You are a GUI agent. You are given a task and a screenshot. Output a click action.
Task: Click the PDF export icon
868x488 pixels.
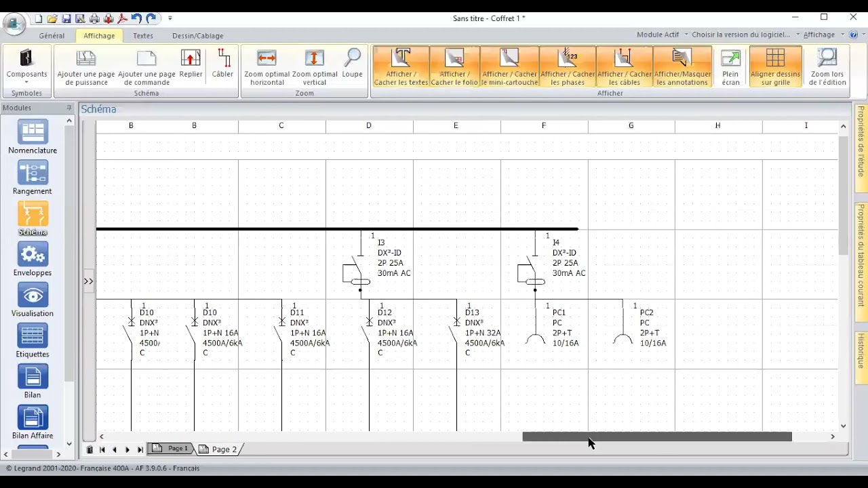[x=123, y=18]
